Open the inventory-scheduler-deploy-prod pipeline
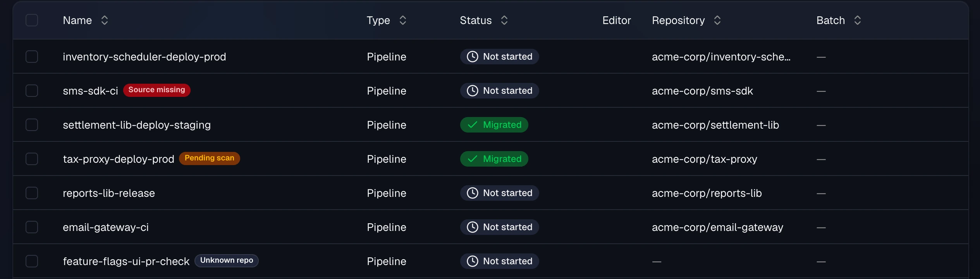 click(x=144, y=57)
